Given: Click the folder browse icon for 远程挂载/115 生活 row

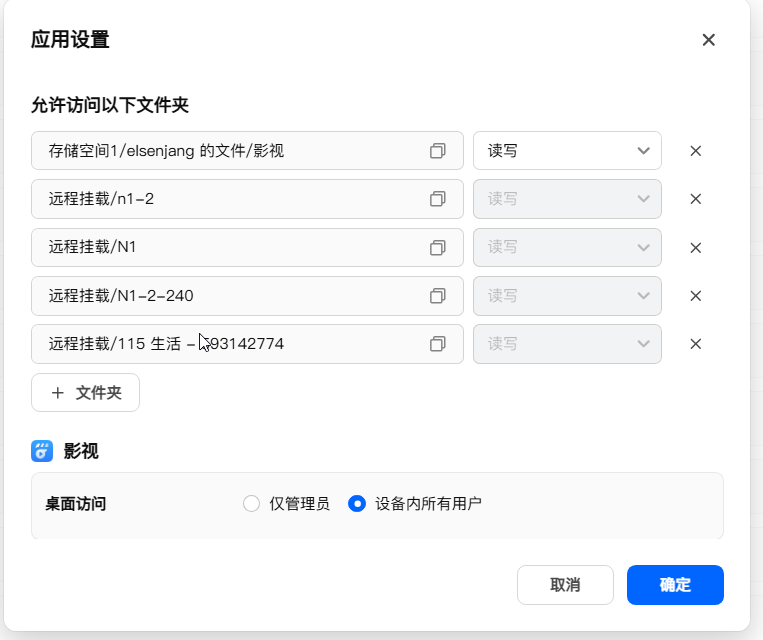Looking at the screenshot, I should point(437,344).
